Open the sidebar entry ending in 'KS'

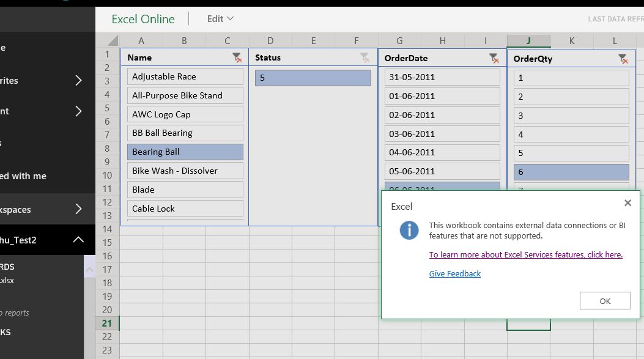pos(6,332)
